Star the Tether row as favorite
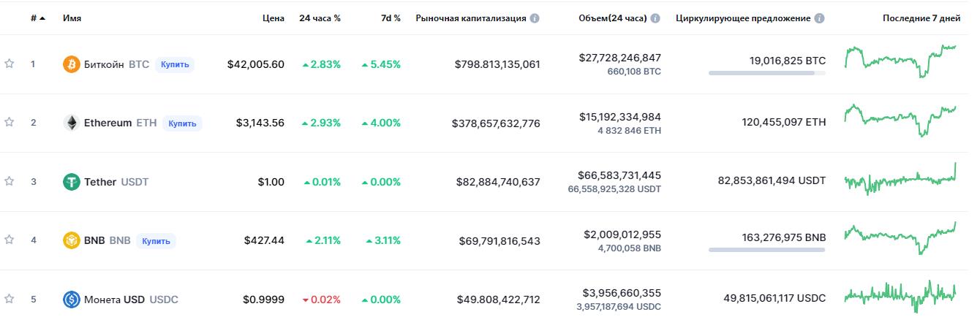 click(10, 182)
